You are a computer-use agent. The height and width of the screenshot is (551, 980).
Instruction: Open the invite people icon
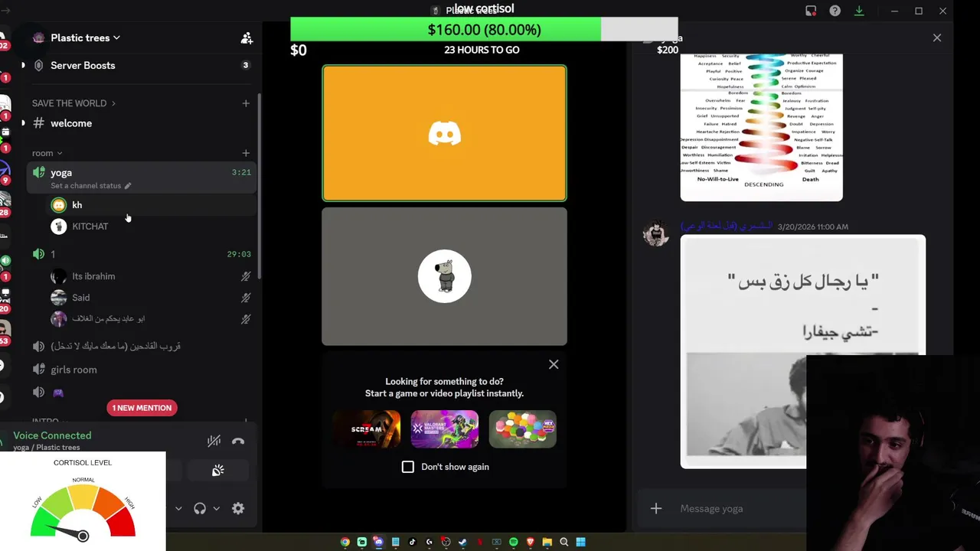(x=247, y=37)
